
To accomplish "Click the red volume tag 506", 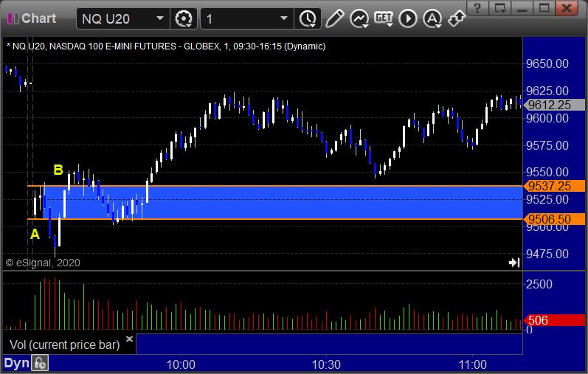I will click(554, 320).
